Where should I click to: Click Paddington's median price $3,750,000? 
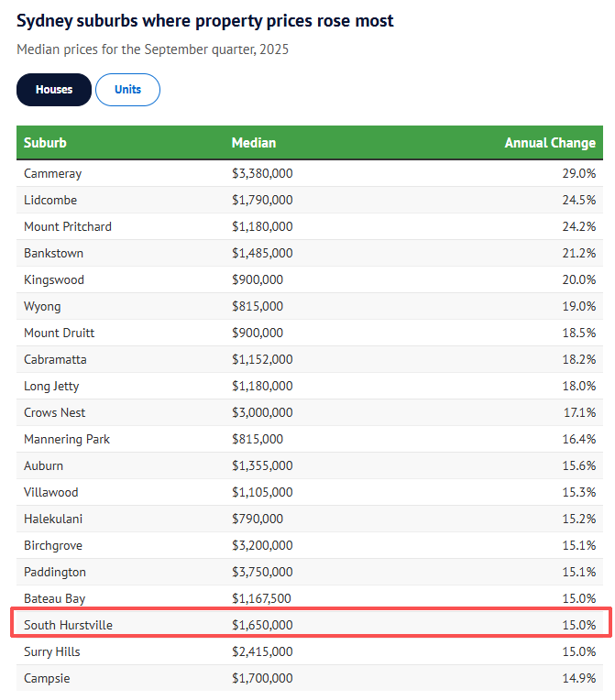pos(262,572)
